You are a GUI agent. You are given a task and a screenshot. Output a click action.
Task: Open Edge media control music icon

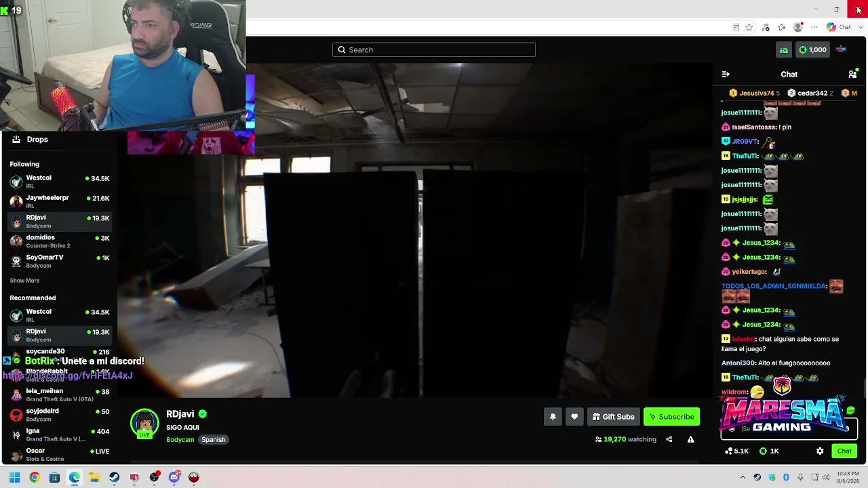pos(766,27)
